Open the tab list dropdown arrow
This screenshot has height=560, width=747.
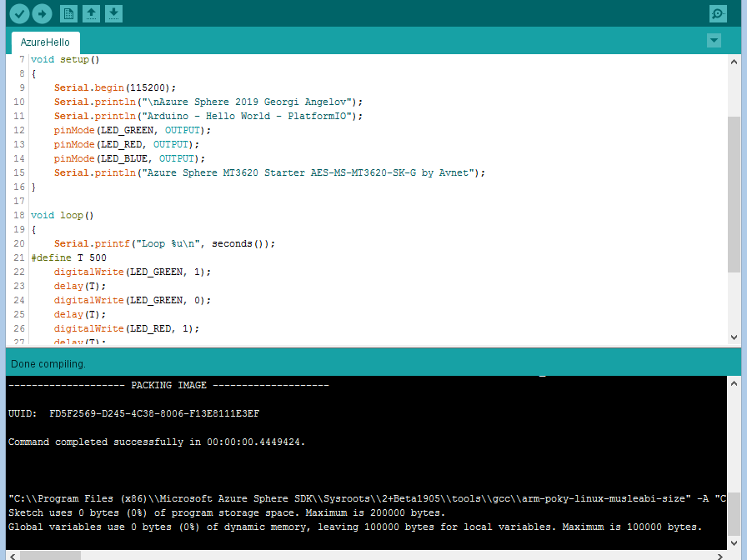point(714,40)
